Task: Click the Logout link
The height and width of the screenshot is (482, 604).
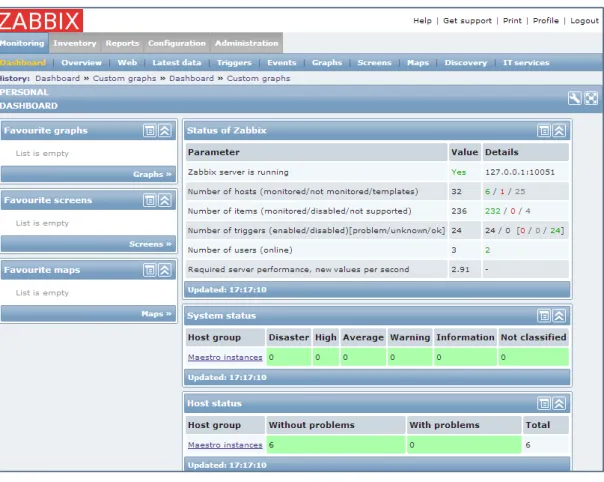Action: [584, 20]
